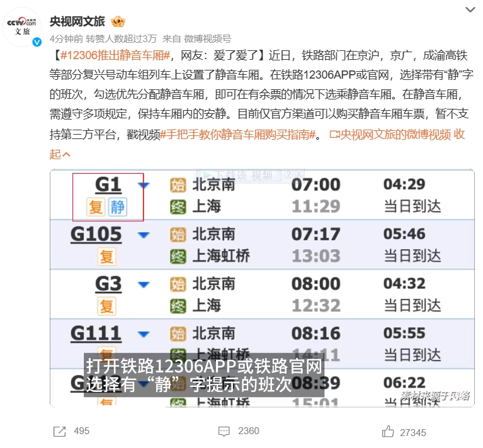The image size is (483, 448).
Task: Click the 终 terminus icon beside 上海 in G3 row
Action: click(178, 306)
